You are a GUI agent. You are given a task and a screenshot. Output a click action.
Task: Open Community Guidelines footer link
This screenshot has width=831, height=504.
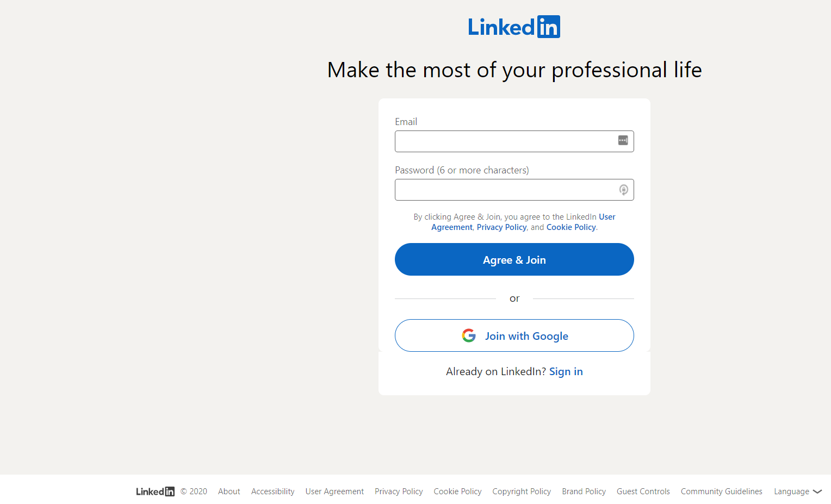721,491
